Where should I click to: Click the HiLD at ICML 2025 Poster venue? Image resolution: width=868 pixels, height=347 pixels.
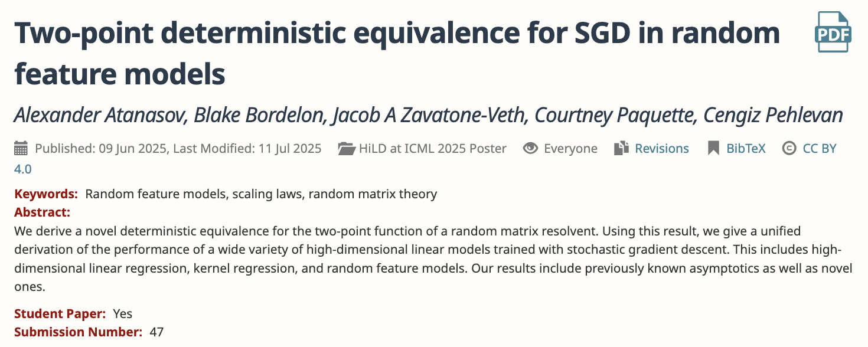432,148
